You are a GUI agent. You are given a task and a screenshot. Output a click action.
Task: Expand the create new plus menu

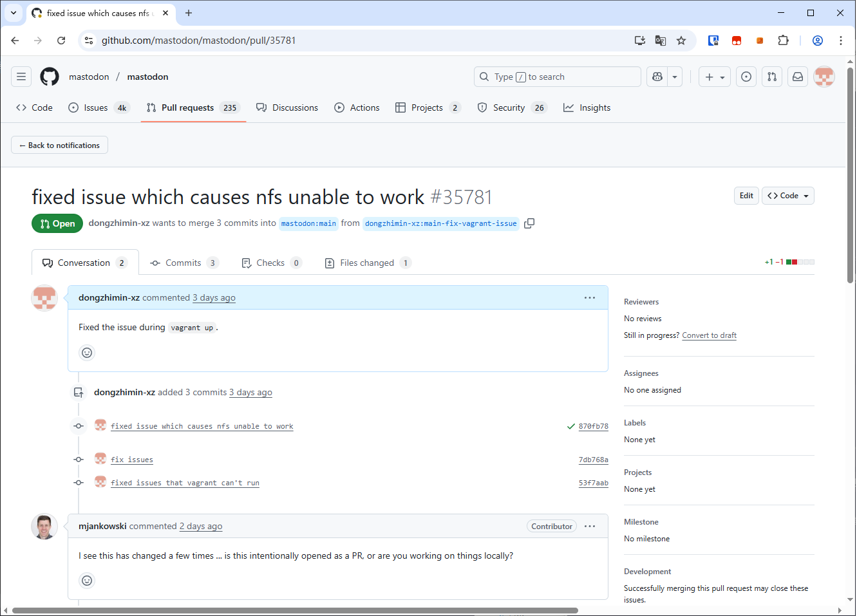point(715,77)
